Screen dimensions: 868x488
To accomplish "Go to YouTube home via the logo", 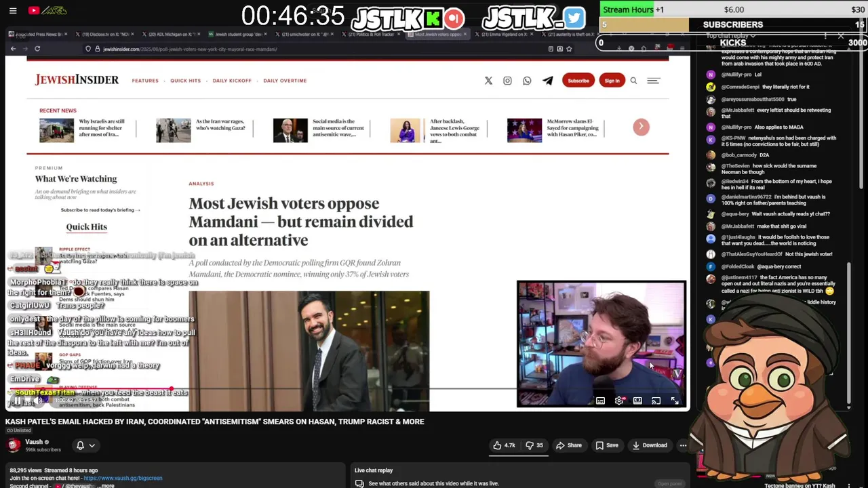I will (47, 10).
